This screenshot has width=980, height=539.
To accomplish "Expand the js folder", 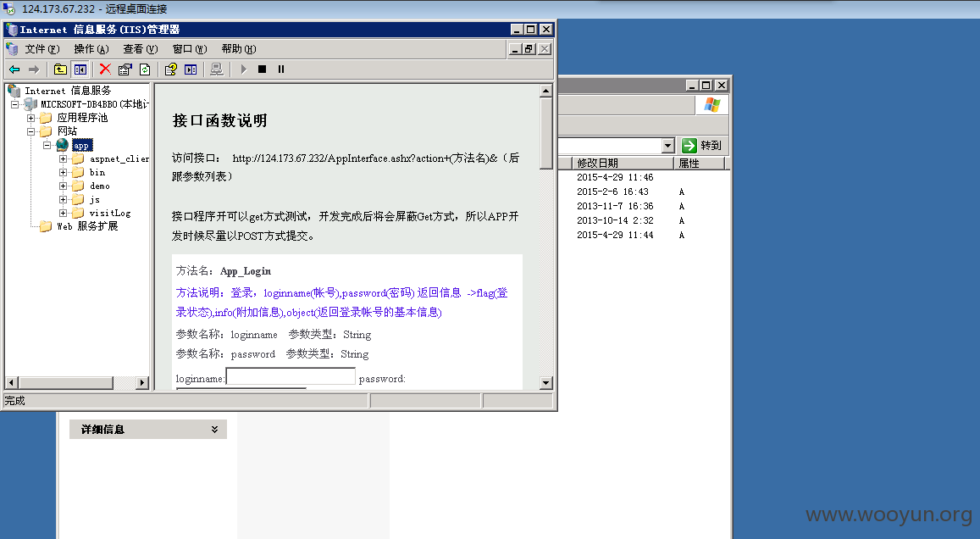I will tap(64, 199).
